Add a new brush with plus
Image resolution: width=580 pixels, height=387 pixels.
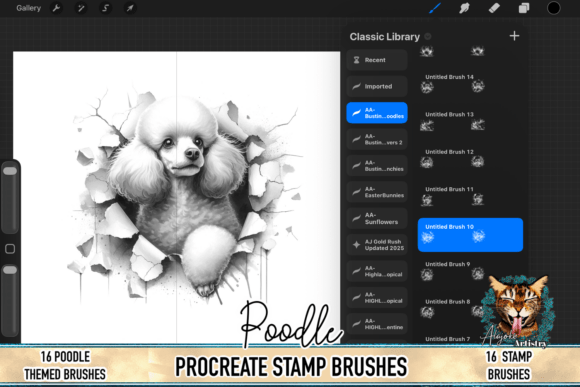(x=514, y=36)
